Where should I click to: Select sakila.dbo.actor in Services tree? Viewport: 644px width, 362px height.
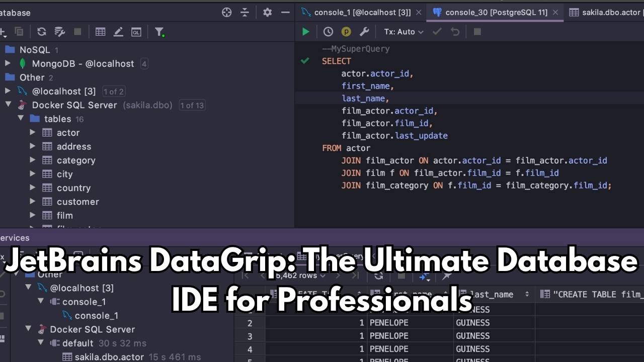pos(109,357)
